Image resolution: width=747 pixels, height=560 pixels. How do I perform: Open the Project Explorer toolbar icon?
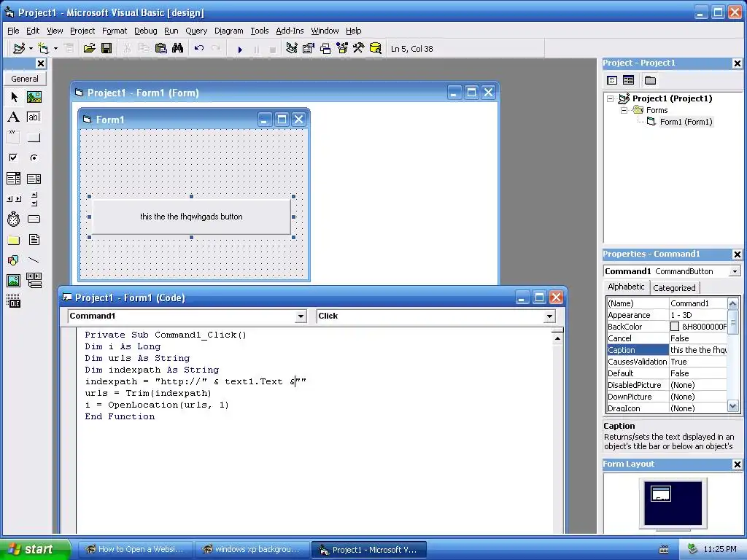292,49
